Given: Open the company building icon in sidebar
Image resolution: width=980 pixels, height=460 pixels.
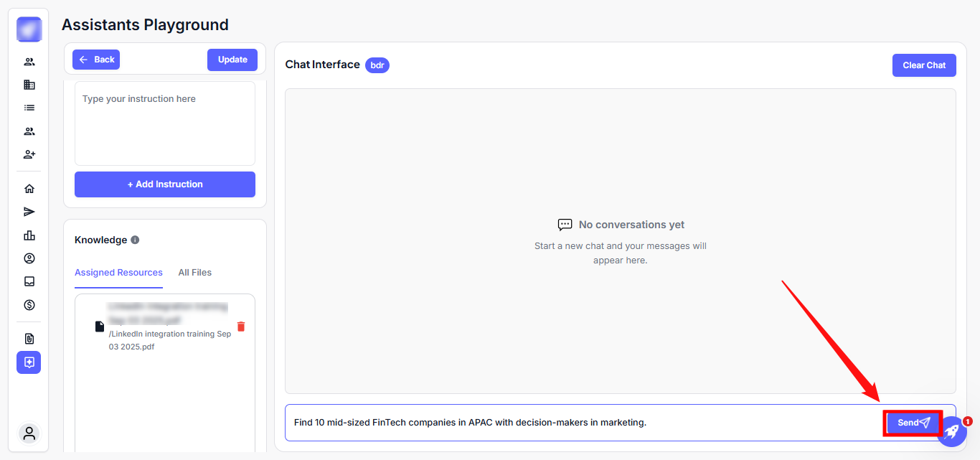Looking at the screenshot, I should (29, 85).
